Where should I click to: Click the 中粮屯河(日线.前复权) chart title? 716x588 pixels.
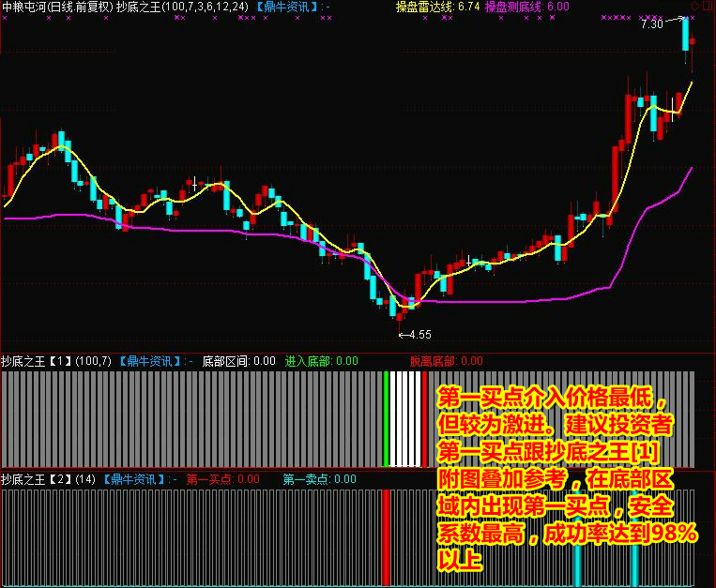click(x=57, y=7)
